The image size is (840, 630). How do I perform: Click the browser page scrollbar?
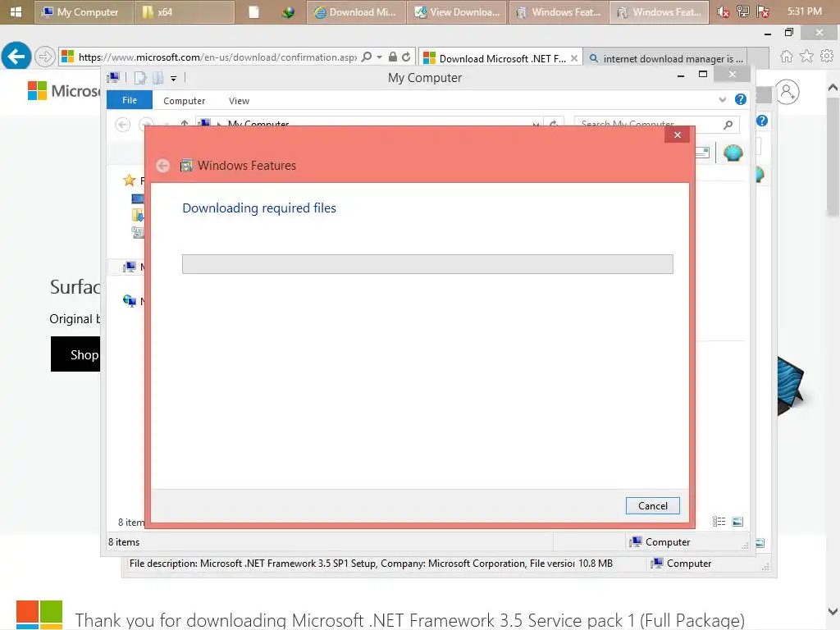coord(833,157)
